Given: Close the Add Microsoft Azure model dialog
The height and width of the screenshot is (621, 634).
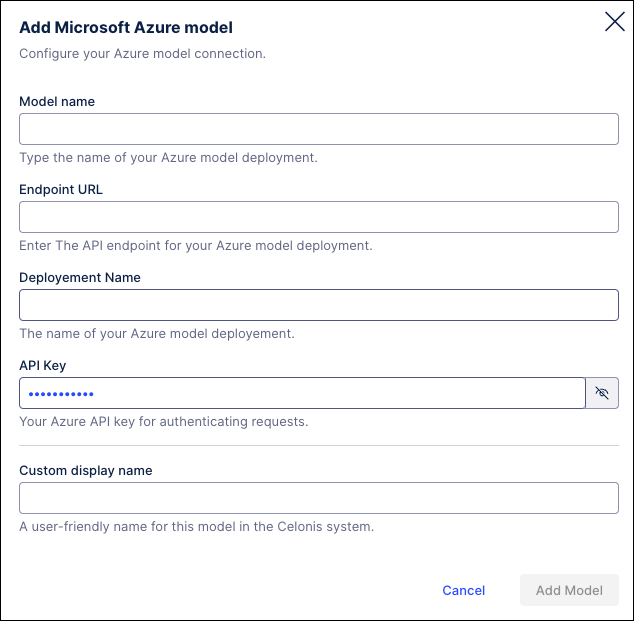Looking at the screenshot, I should [x=615, y=21].
